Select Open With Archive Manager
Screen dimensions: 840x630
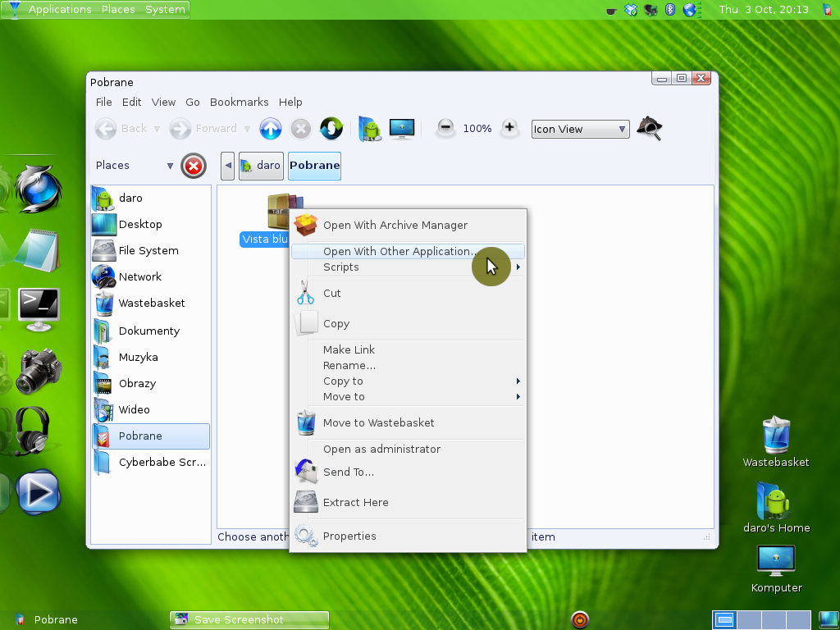click(x=395, y=226)
